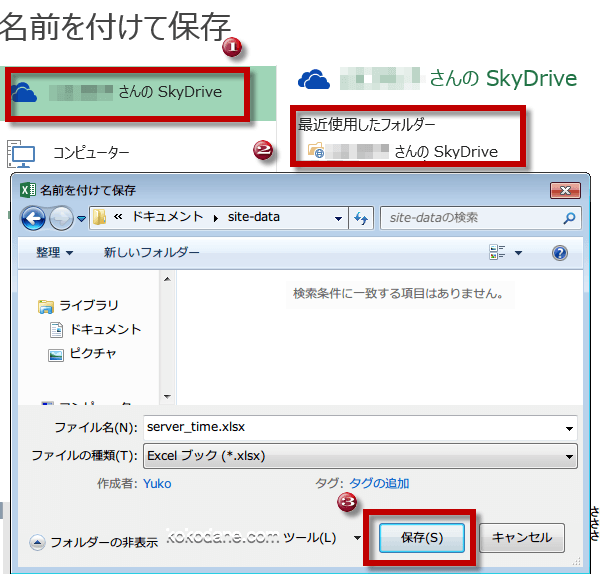The image size is (600, 574).
Task: Close the save dialog with red X
Action: coord(565,190)
